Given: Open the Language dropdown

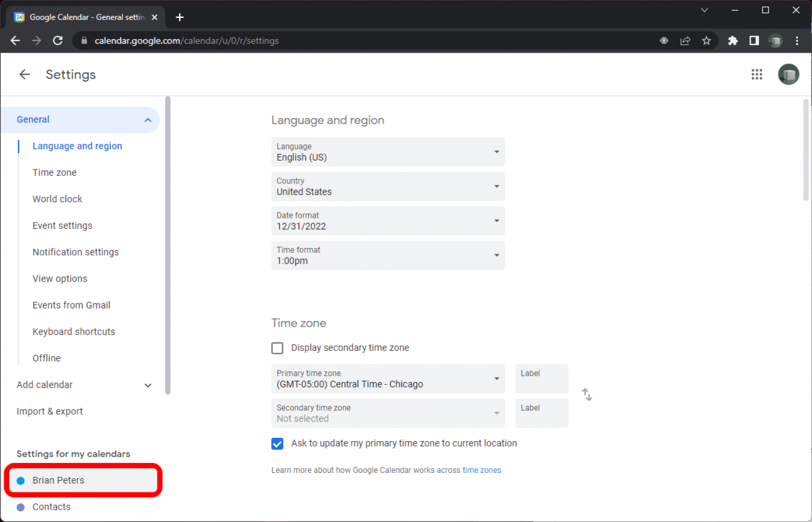Looking at the screenshot, I should point(388,152).
